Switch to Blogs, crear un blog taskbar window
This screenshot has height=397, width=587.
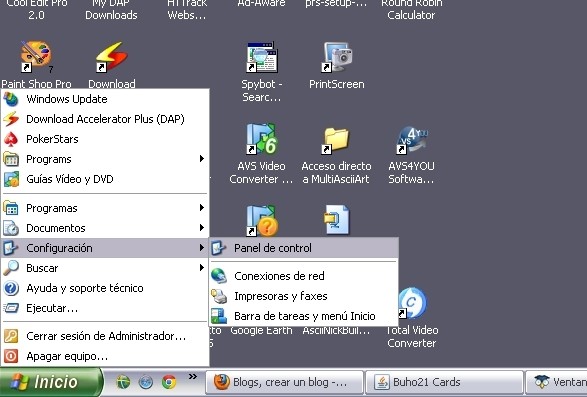[x=284, y=382]
